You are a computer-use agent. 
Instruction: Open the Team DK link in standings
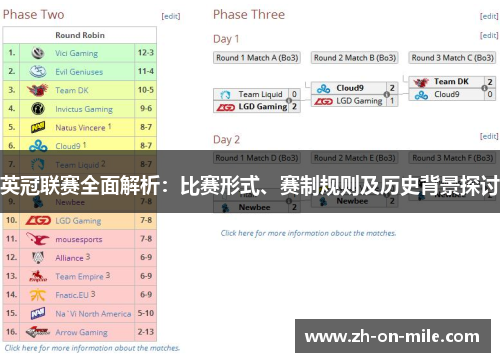click(x=72, y=90)
